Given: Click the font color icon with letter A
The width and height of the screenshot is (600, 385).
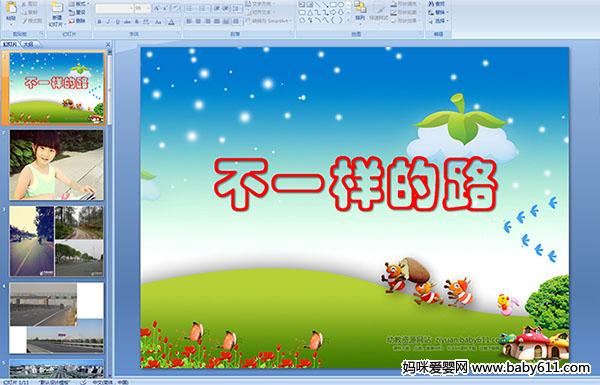Looking at the screenshot, I should pyautogui.click(x=171, y=22).
